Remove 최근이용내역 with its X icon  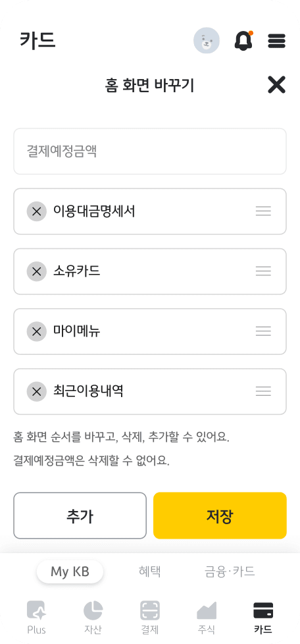[37, 391]
